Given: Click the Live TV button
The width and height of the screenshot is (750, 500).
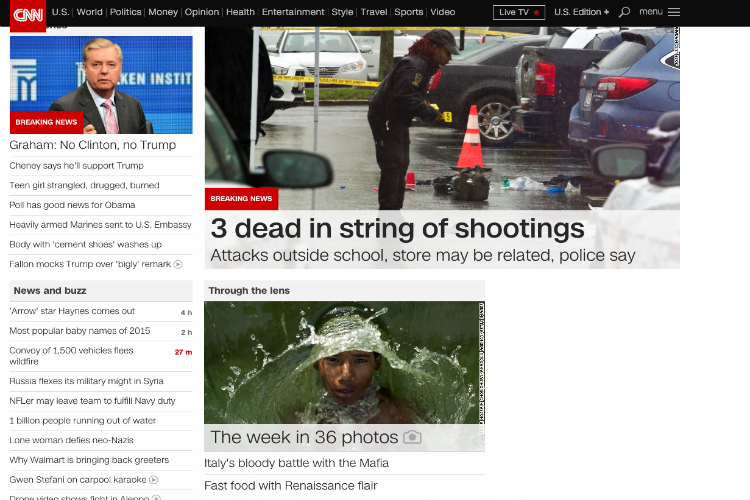Looking at the screenshot, I should [x=519, y=12].
